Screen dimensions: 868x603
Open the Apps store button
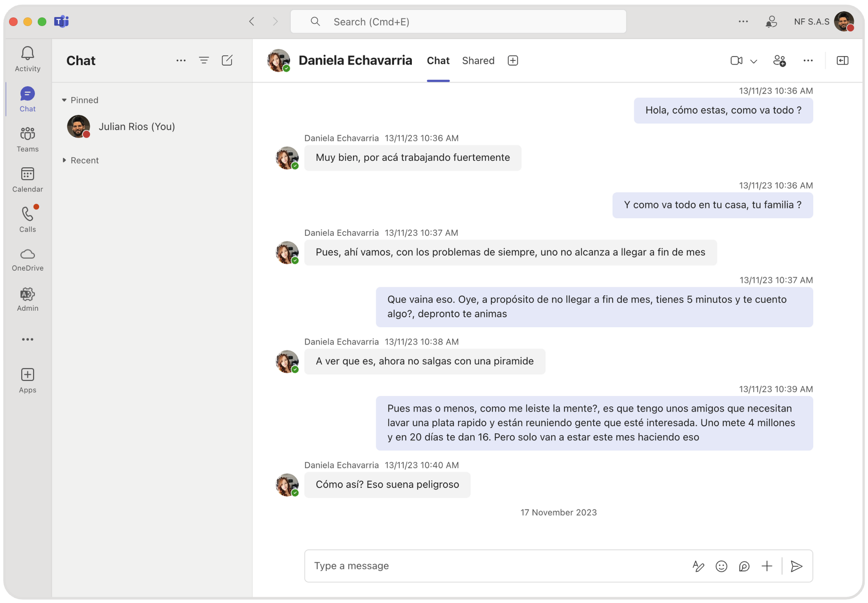click(27, 380)
